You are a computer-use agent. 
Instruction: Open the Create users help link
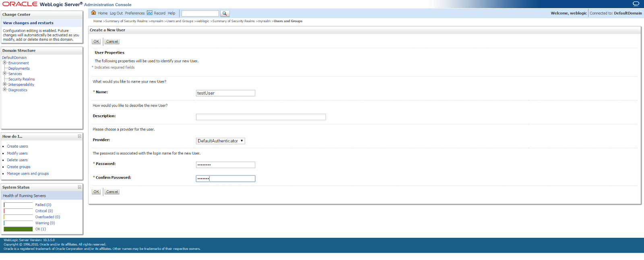(x=17, y=146)
